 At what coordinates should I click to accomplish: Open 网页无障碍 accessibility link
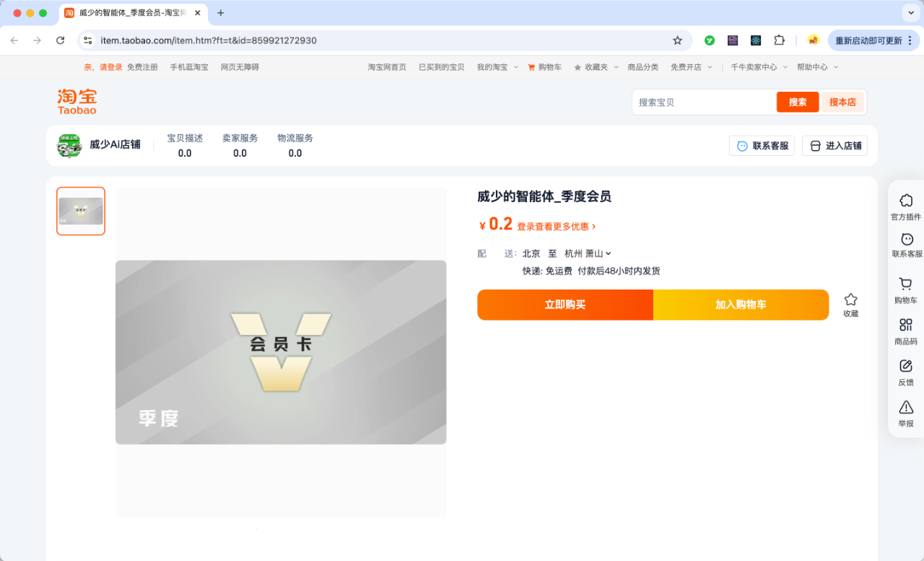pos(240,67)
